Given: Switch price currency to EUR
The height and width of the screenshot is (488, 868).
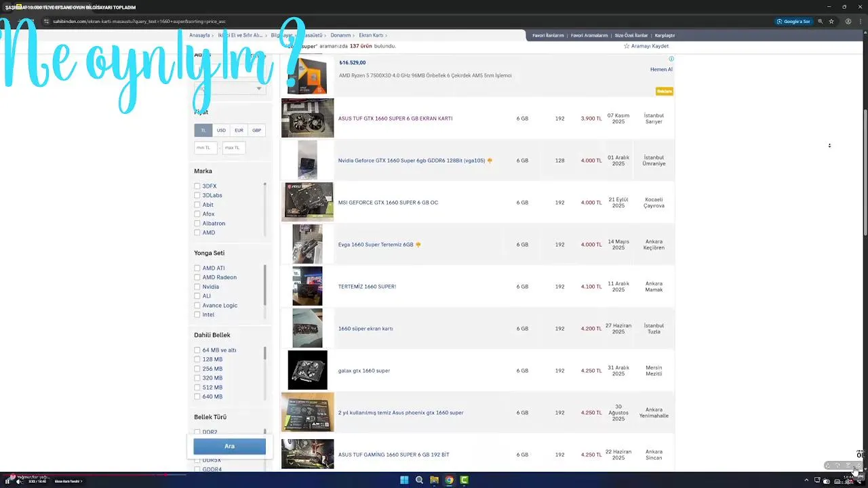Looking at the screenshot, I should (239, 130).
